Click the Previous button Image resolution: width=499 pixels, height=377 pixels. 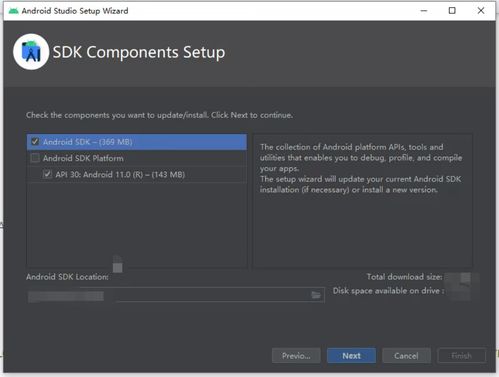(296, 356)
